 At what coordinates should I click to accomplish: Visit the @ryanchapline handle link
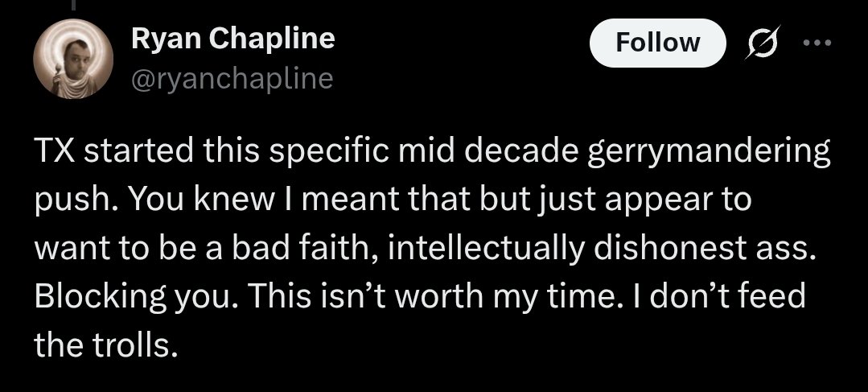[x=232, y=79]
